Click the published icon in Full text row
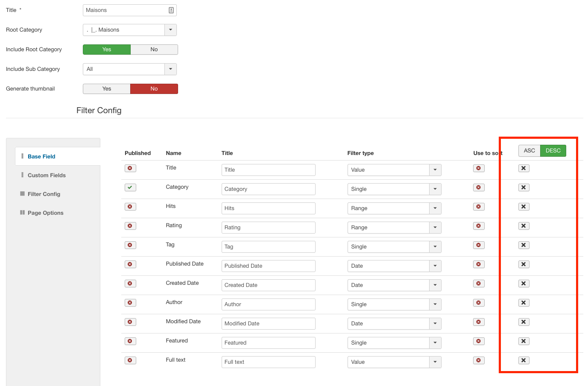588x386 pixels. [x=130, y=360]
